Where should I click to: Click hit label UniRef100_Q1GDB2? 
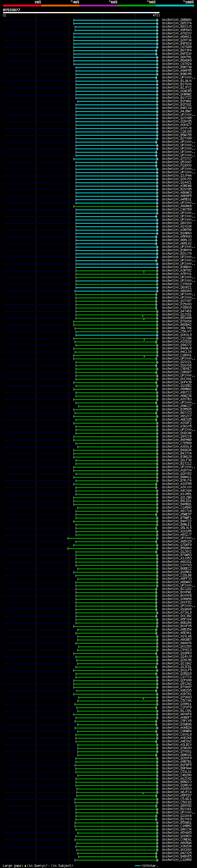pos(176,386)
